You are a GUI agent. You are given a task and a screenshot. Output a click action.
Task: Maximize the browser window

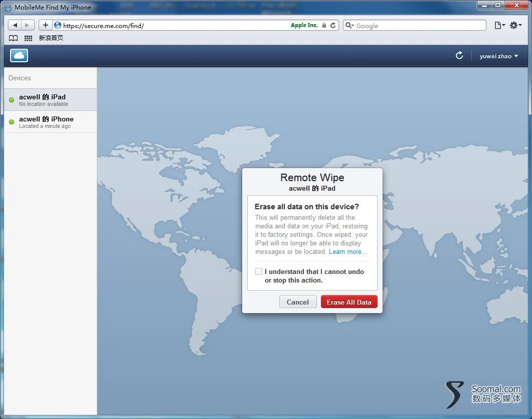point(498,5)
